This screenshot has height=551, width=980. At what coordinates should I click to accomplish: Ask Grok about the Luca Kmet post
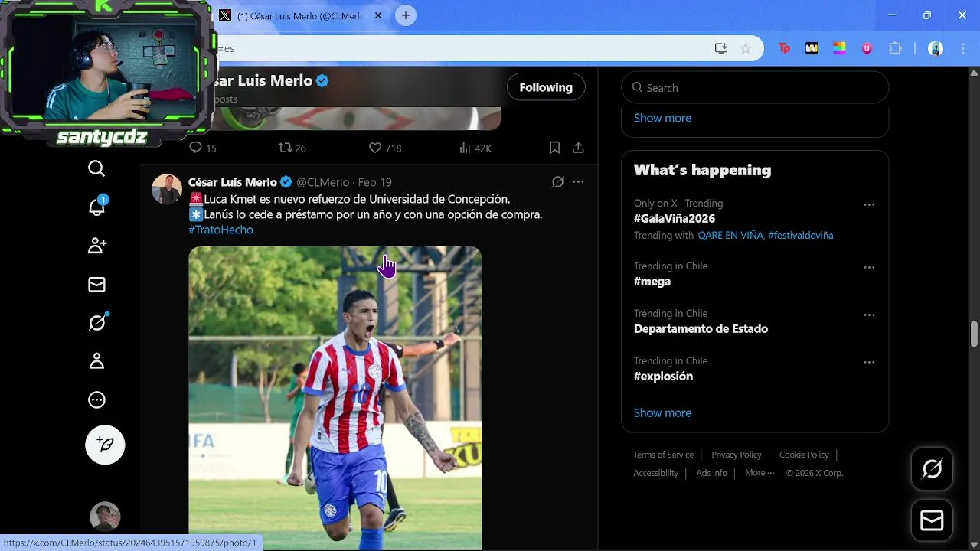click(557, 182)
